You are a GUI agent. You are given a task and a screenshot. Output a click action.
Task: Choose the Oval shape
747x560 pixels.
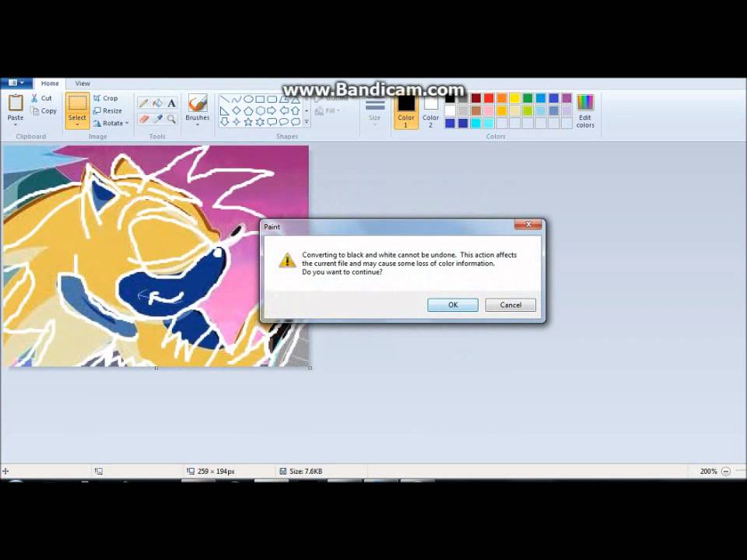[248, 99]
